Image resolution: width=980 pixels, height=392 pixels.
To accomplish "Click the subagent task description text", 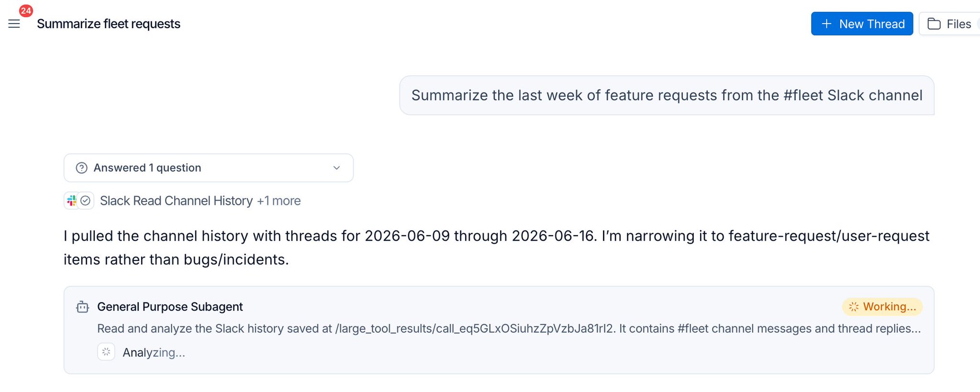I will click(x=509, y=329).
